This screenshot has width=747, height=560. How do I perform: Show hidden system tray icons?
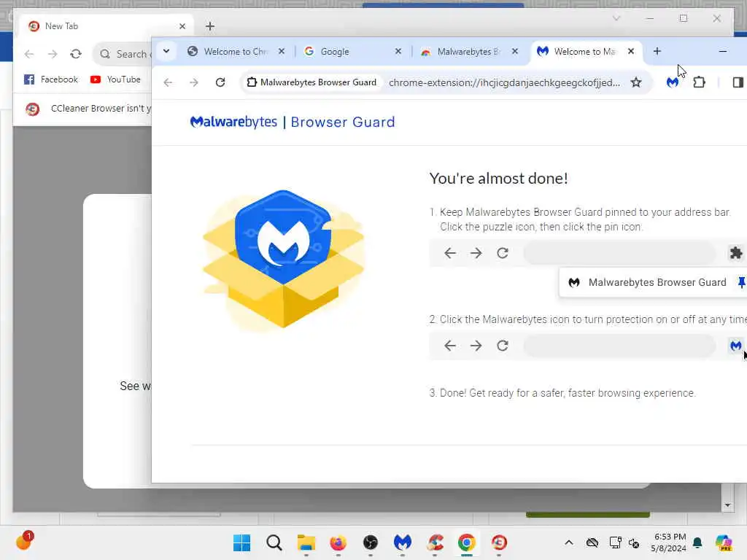click(x=569, y=542)
